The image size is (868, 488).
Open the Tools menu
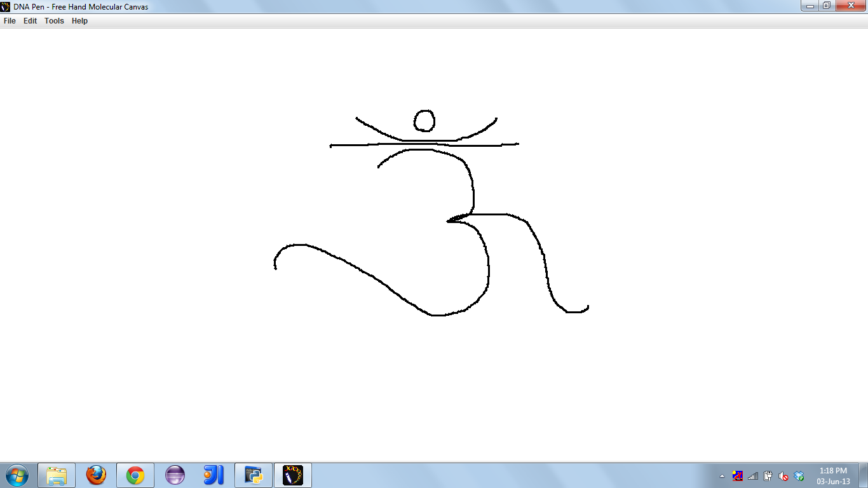click(54, 21)
